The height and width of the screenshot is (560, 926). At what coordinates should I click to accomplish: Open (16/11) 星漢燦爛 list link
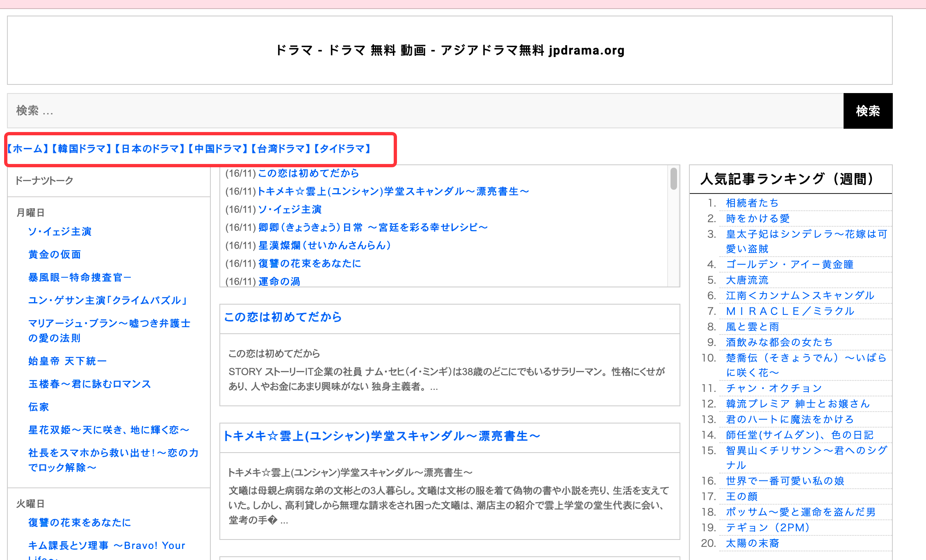click(x=324, y=246)
